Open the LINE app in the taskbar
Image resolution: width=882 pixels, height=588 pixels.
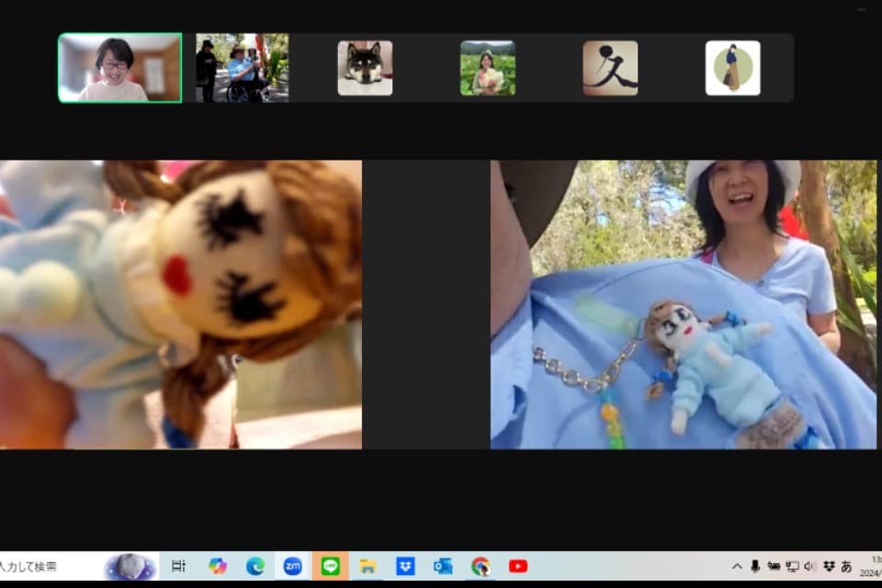pyautogui.click(x=330, y=566)
